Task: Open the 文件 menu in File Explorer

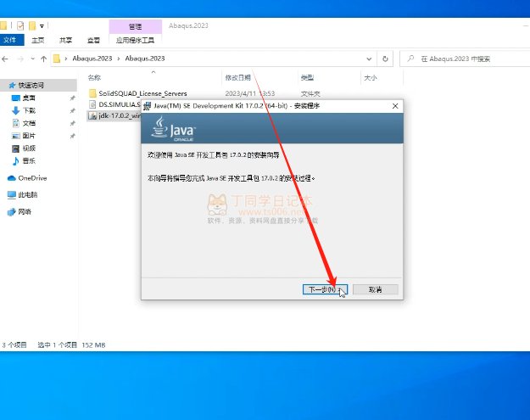Action: (10, 40)
